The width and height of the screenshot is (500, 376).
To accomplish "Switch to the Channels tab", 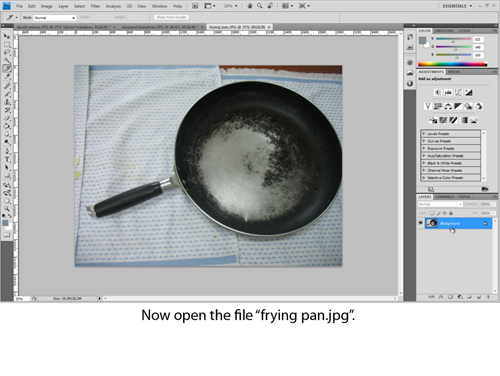I will click(445, 197).
